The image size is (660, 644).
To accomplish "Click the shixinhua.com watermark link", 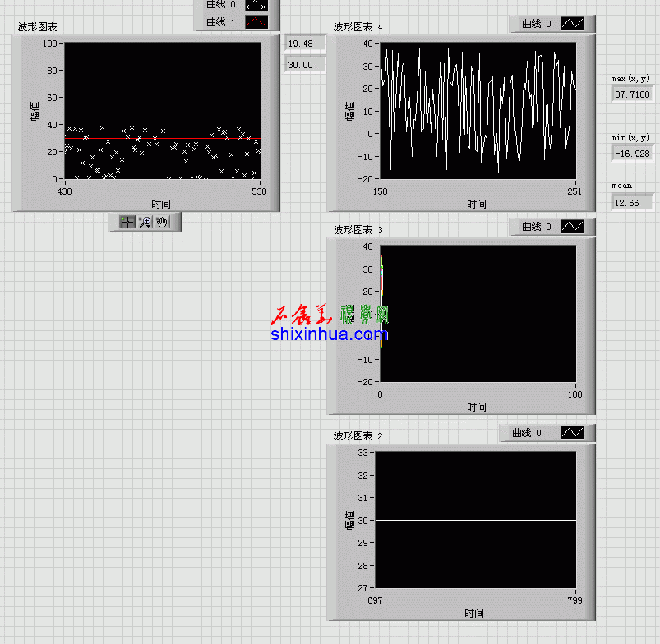I will click(329, 333).
